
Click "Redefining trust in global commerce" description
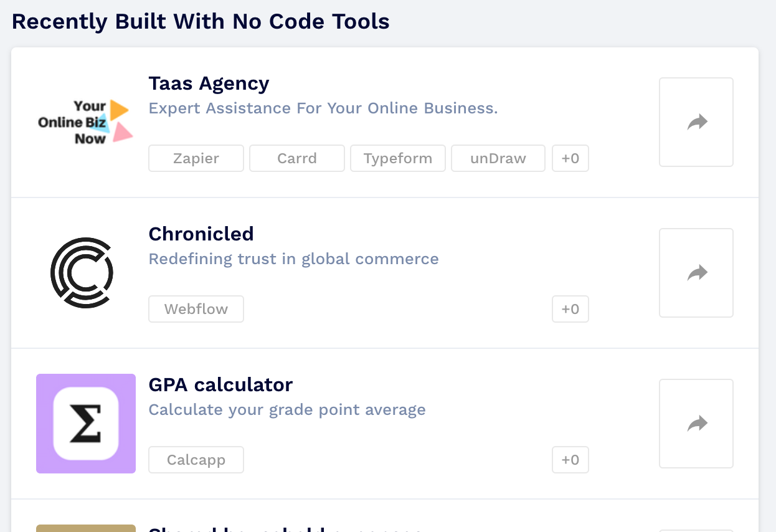click(x=293, y=259)
